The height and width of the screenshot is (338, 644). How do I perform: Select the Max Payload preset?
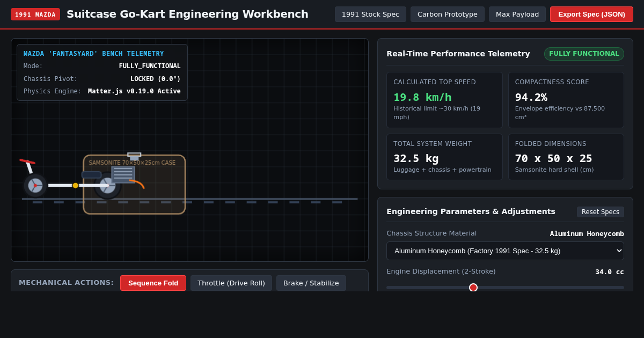click(517, 14)
